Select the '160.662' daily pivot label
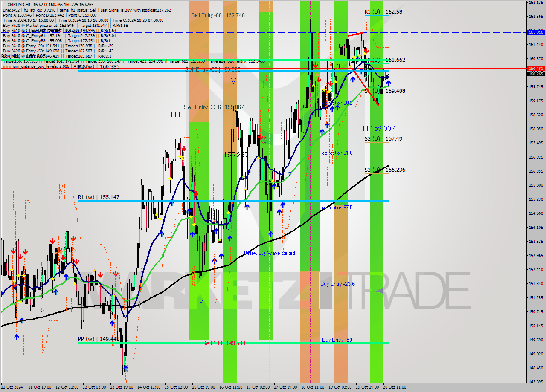The height and width of the screenshot is (392, 546). pyautogui.click(x=395, y=60)
